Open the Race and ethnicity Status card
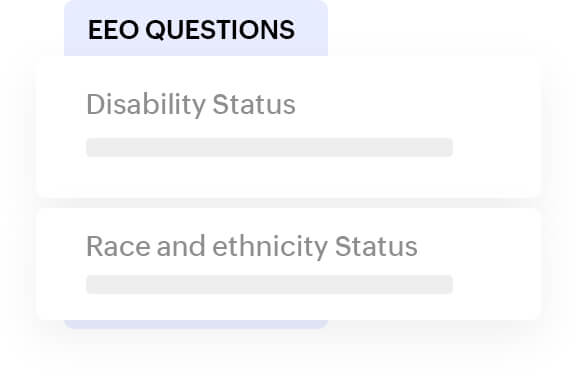The width and height of the screenshot is (586, 385). pyautogui.click(x=289, y=264)
